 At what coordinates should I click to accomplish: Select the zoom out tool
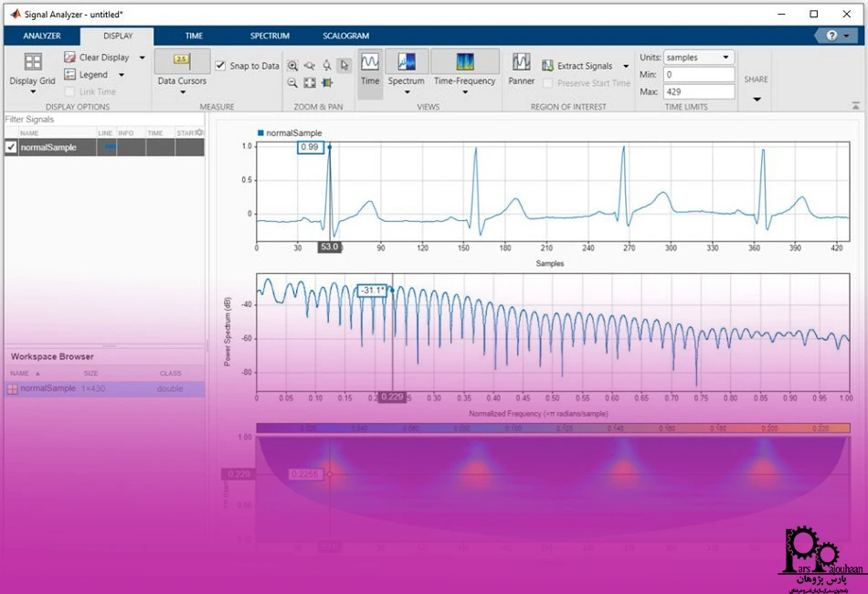(x=292, y=82)
